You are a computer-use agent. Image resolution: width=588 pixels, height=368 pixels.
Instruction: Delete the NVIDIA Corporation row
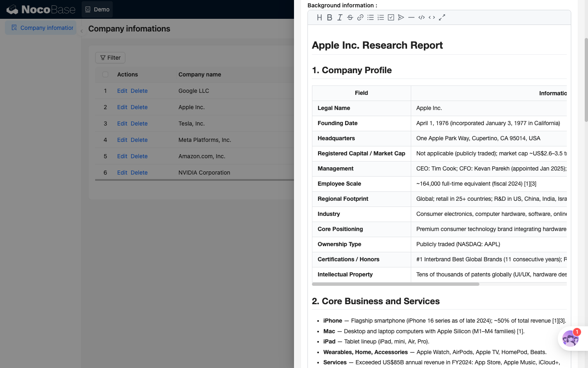(139, 173)
